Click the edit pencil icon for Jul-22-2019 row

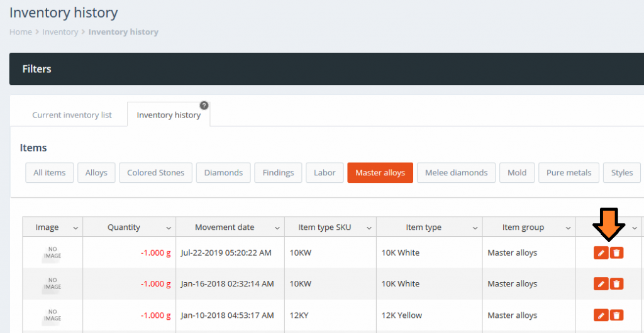pyautogui.click(x=601, y=253)
